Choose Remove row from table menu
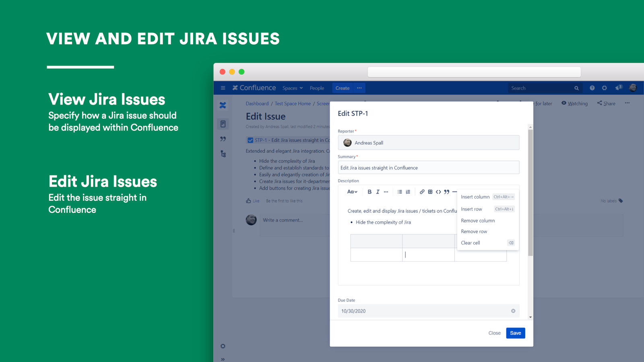 coord(488,232)
